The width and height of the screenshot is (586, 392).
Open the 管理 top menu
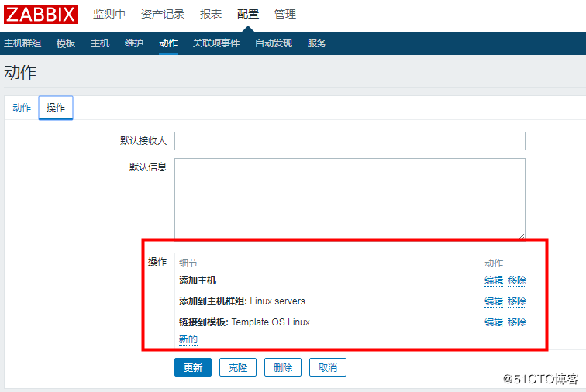click(x=285, y=14)
